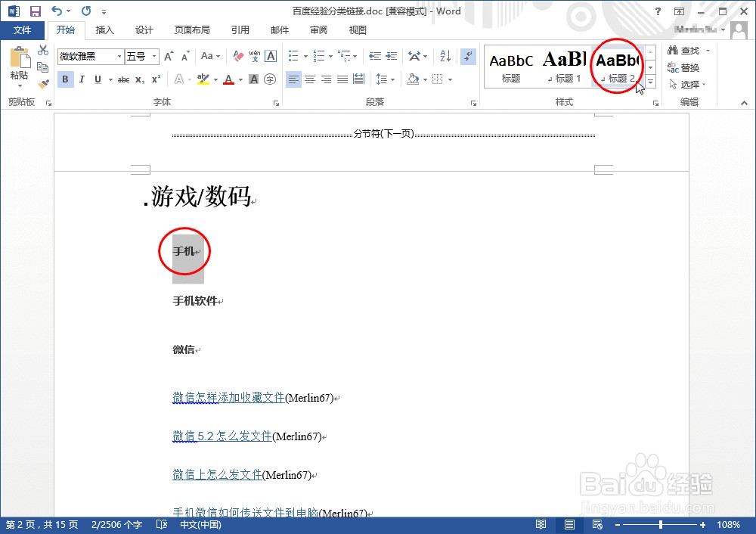The height and width of the screenshot is (534, 756).
Task: Apply Character Border icon
Action: click(271, 57)
